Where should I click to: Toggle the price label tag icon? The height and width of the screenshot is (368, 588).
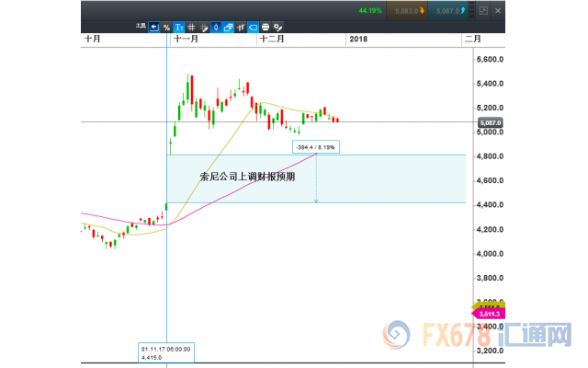pyautogui.click(x=253, y=27)
